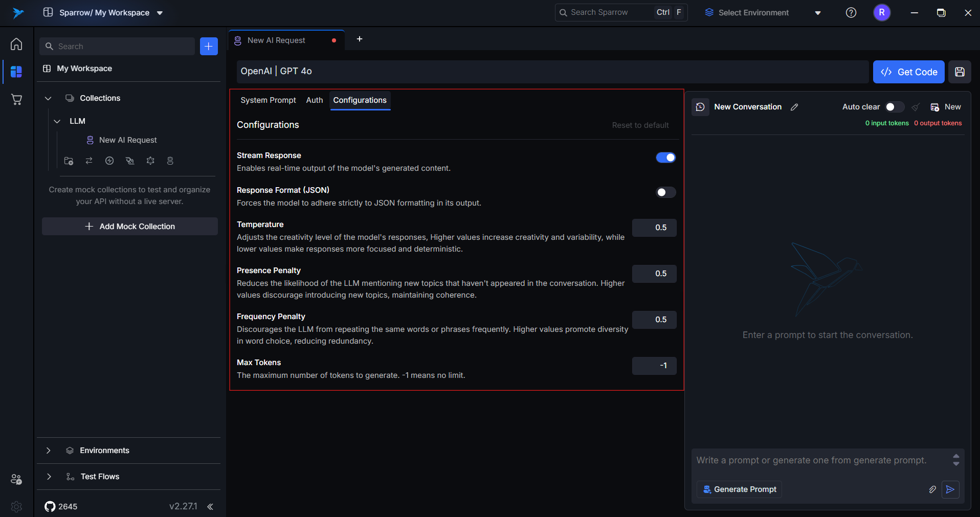Add a WebSocket request icon
This screenshot has width=980, height=517.
pyautogui.click(x=130, y=161)
